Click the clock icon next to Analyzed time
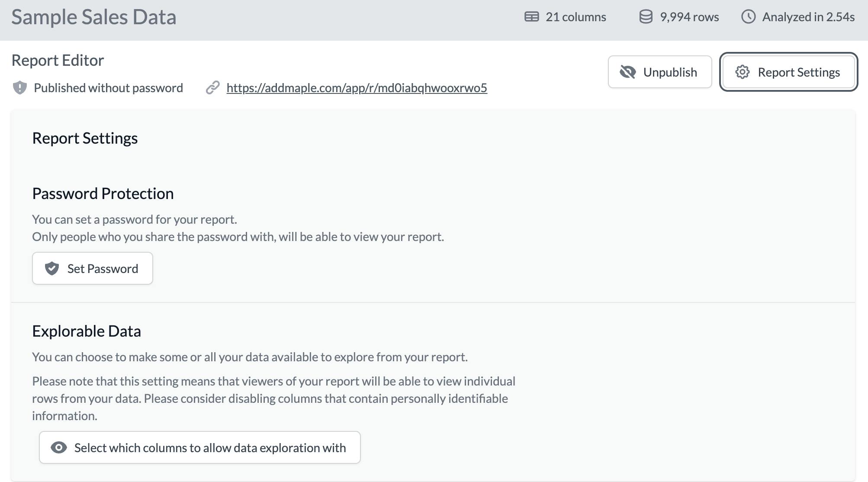 (748, 17)
